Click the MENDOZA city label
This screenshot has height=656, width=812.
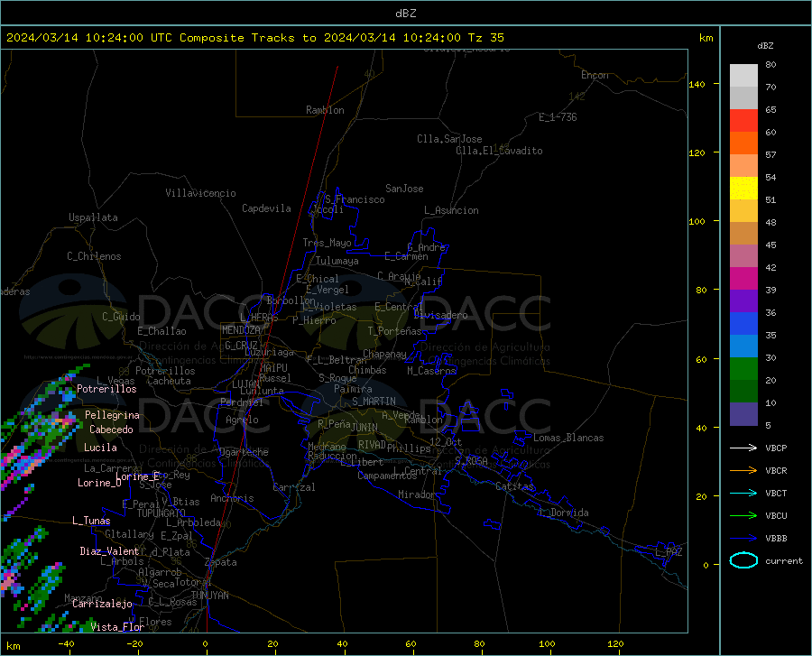point(241,330)
